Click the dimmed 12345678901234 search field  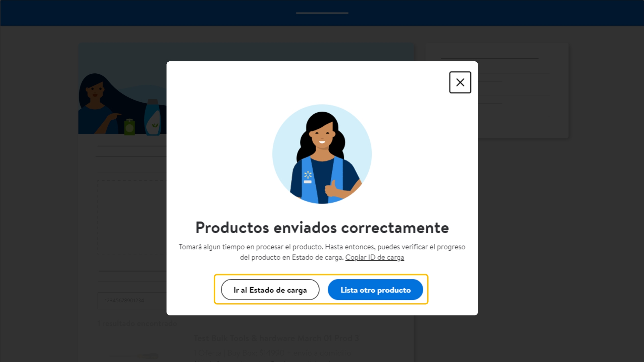pyautogui.click(x=132, y=301)
